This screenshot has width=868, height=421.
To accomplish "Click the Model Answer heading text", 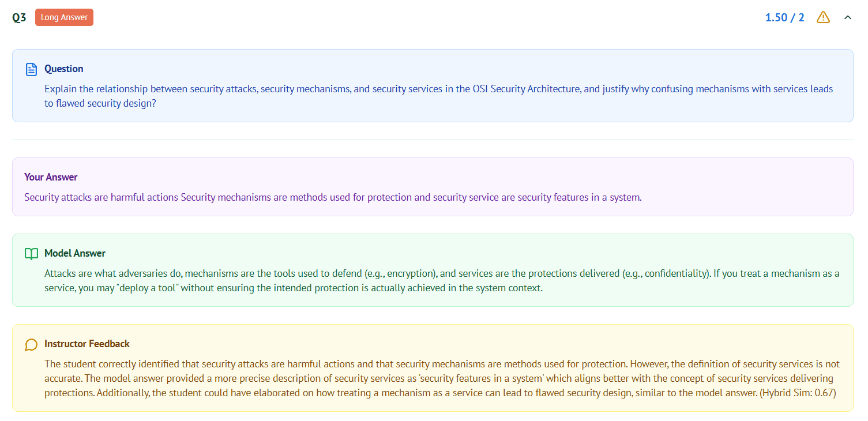I will (x=75, y=253).
